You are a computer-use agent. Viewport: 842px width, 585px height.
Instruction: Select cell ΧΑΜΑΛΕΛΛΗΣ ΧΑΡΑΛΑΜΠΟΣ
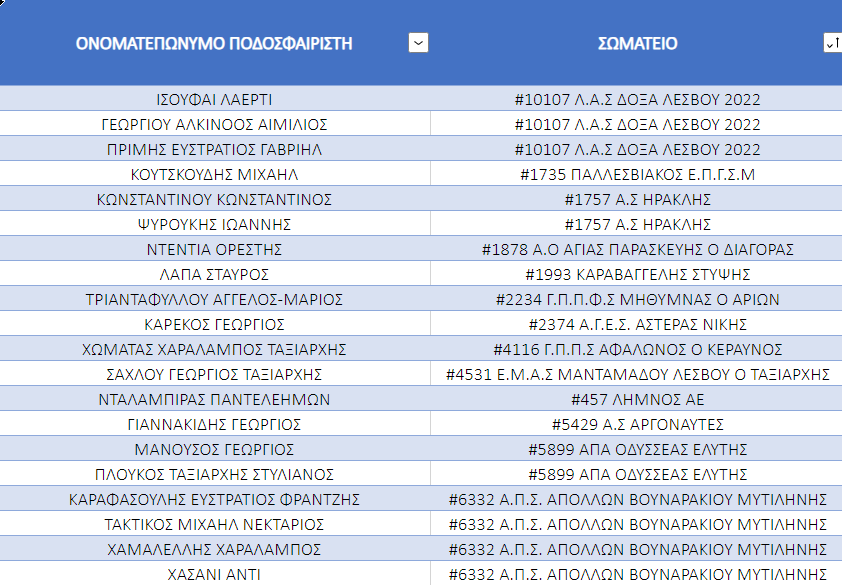(x=215, y=548)
